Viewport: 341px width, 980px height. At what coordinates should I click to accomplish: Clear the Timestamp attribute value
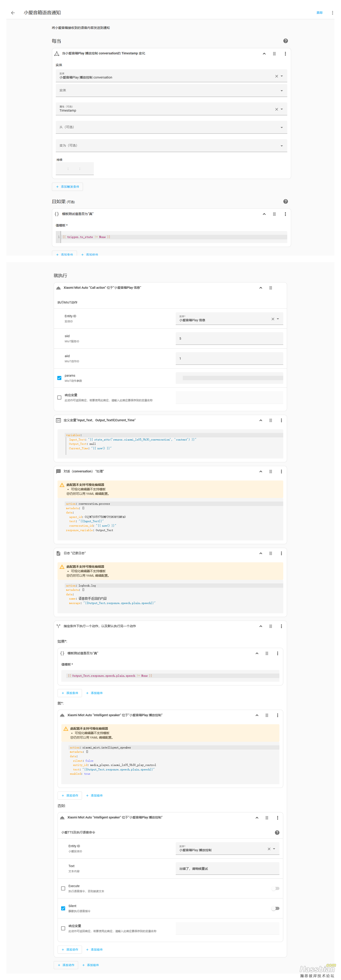276,109
